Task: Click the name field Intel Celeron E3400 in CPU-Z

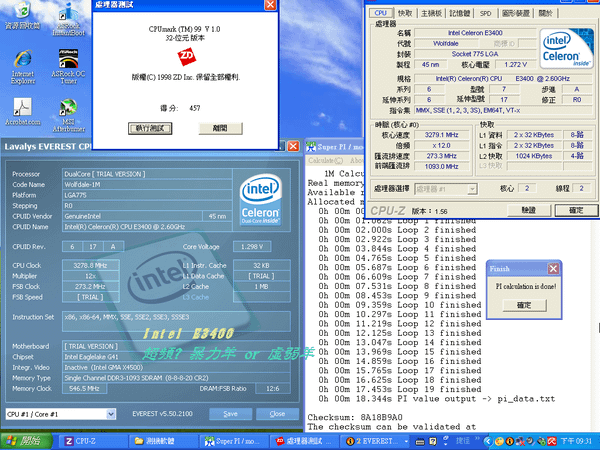Action: 475,33
